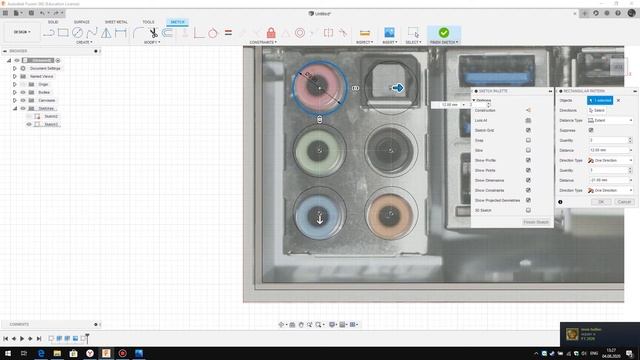The height and width of the screenshot is (360, 640).
Task: Select the Sketch Dimension tool
Action: click(x=121, y=33)
